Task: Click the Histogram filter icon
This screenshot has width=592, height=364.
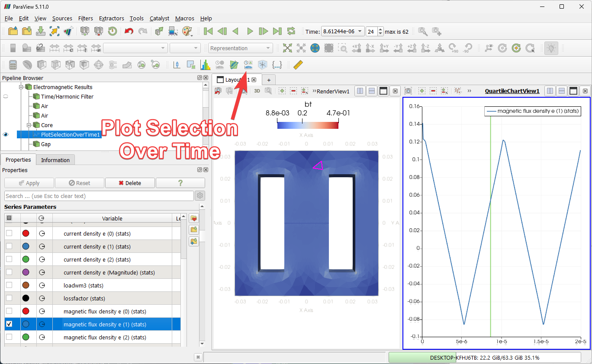Action: click(205, 65)
